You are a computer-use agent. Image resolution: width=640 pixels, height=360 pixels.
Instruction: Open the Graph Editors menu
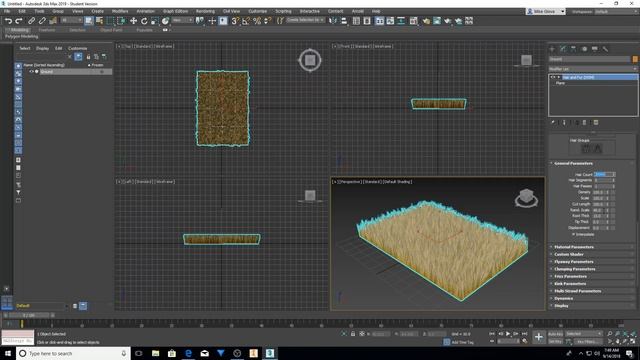click(176, 11)
